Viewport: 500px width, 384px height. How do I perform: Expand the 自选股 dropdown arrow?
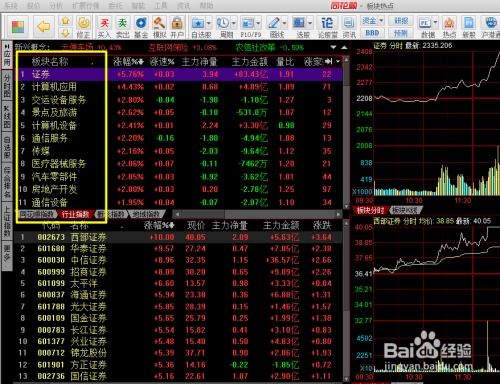point(209,23)
